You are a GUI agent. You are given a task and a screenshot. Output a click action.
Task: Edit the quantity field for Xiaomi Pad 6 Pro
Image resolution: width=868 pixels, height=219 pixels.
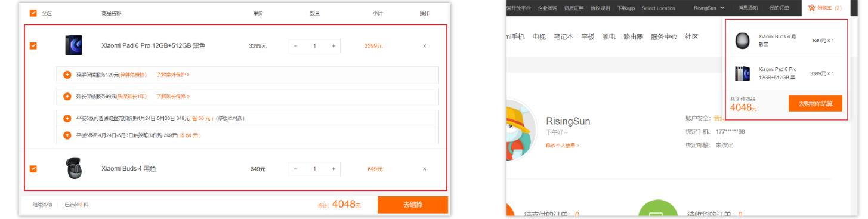[x=314, y=46]
